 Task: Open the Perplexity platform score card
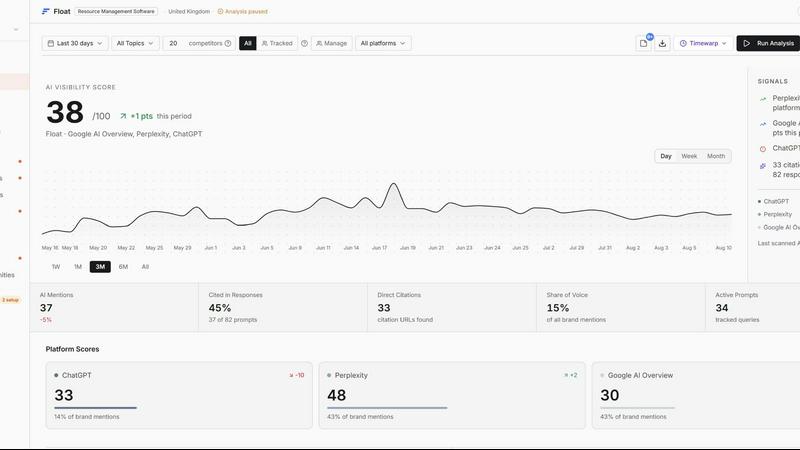click(x=452, y=395)
